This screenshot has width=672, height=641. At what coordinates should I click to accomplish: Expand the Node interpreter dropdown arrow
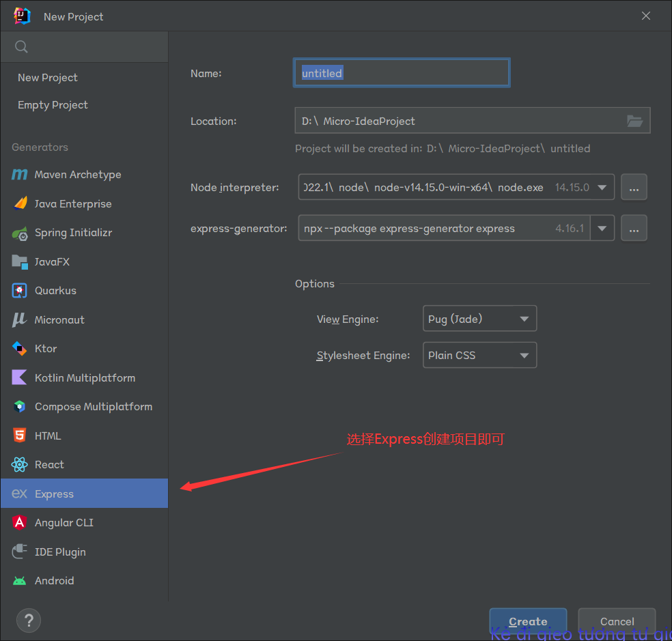pos(602,187)
